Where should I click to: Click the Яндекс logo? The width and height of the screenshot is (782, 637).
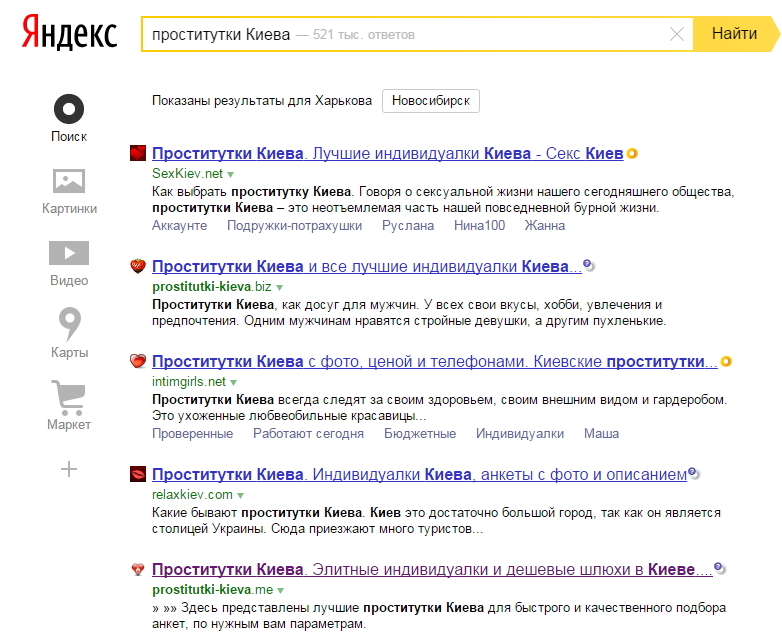point(69,32)
